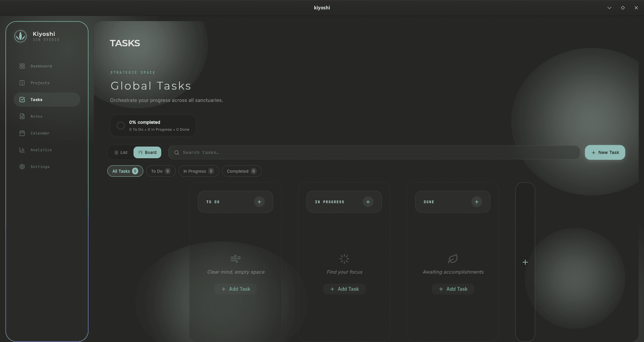
Task: Open the Calendar sidebar icon
Action: point(22,133)
